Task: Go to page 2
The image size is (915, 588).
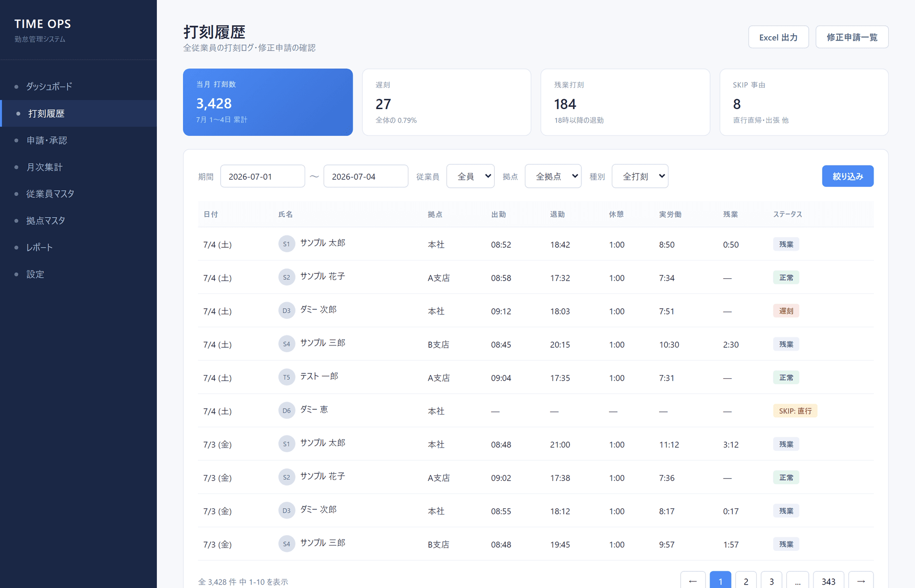Action: pyautogui.click(x=746, y=581)
